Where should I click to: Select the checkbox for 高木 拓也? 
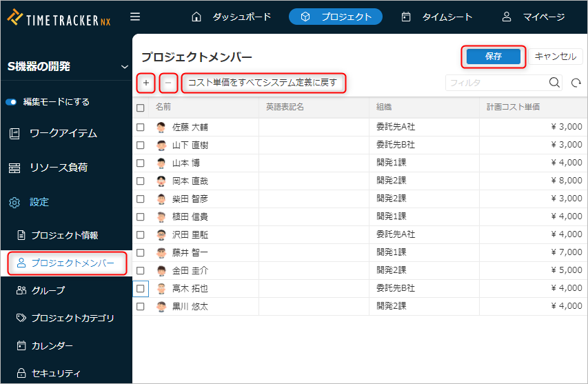tap(141, 288)
